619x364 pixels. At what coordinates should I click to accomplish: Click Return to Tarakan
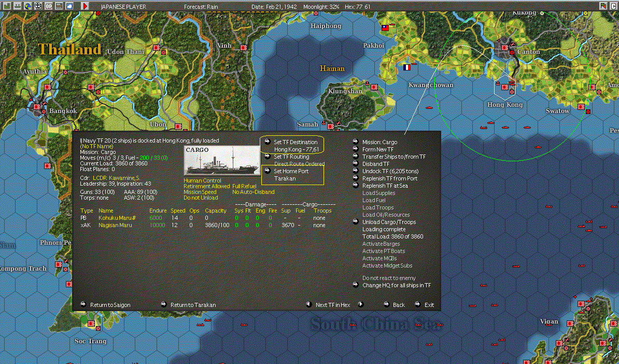click(193, 305)
